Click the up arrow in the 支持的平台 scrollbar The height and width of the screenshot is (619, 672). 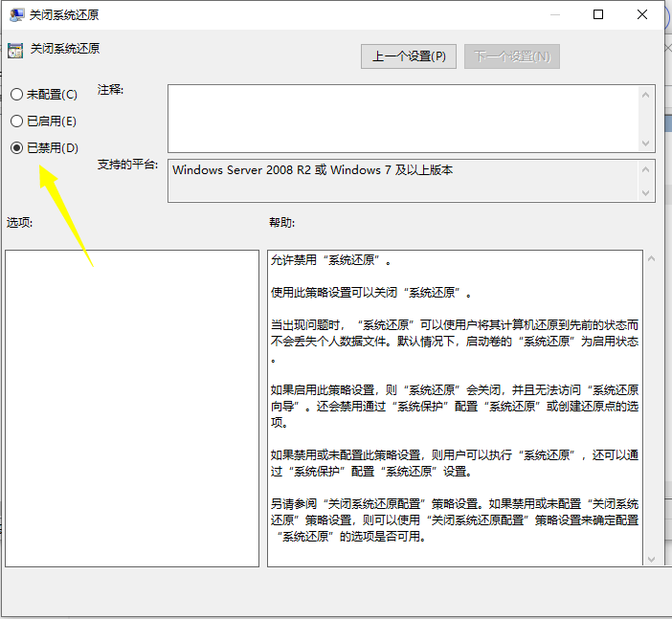click(x=647, y=168)
